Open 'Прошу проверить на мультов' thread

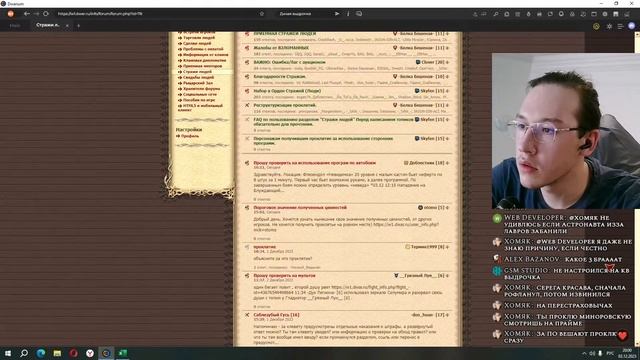point(284,276)
